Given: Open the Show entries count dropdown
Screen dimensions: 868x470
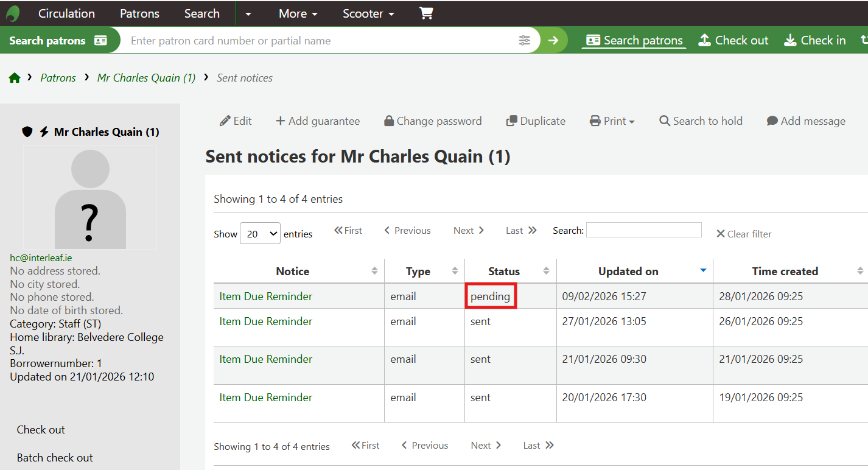Looking at the screenshot, I should [261, 234].
